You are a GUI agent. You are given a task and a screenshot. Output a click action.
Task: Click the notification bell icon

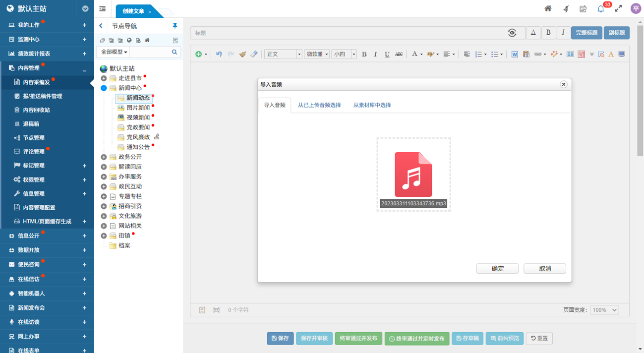(x=601, y=9)
